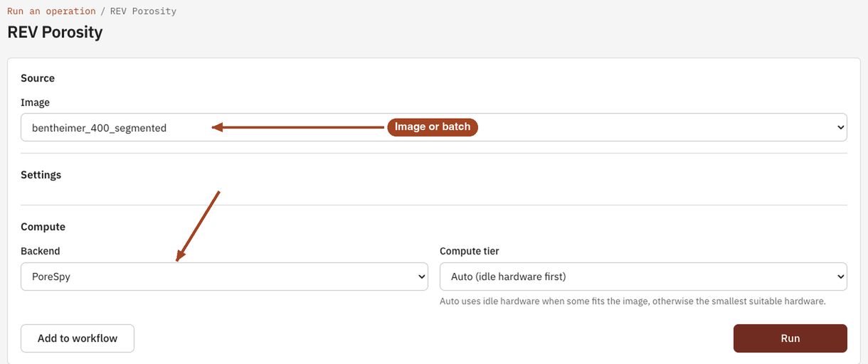Click the 'Compute' section heading
Screen dimensions: 868x364
point(43,227)
